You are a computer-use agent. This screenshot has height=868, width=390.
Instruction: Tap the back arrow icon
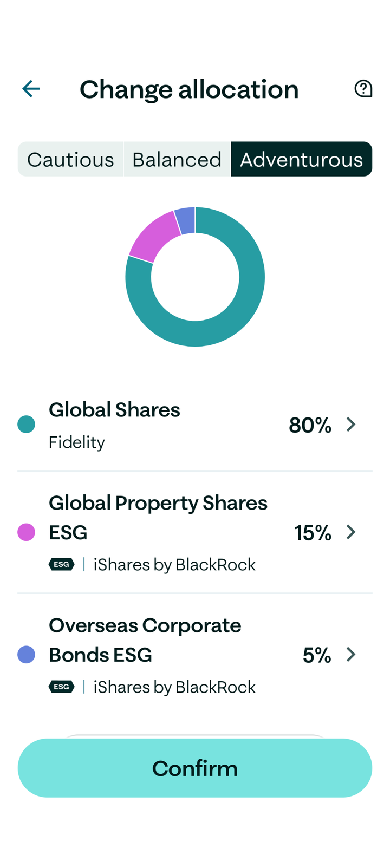(x=31, y=89)
